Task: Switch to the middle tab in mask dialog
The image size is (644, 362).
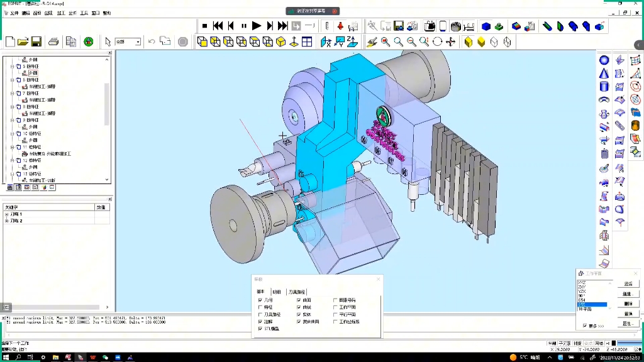Action: pyautogui.click(x=277, y=292)
